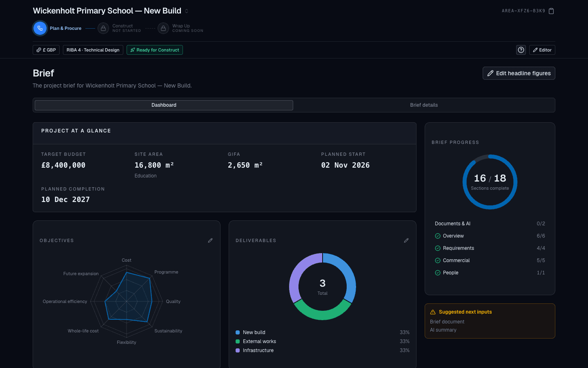Click the New build blue legend swatch

[238, 332]
